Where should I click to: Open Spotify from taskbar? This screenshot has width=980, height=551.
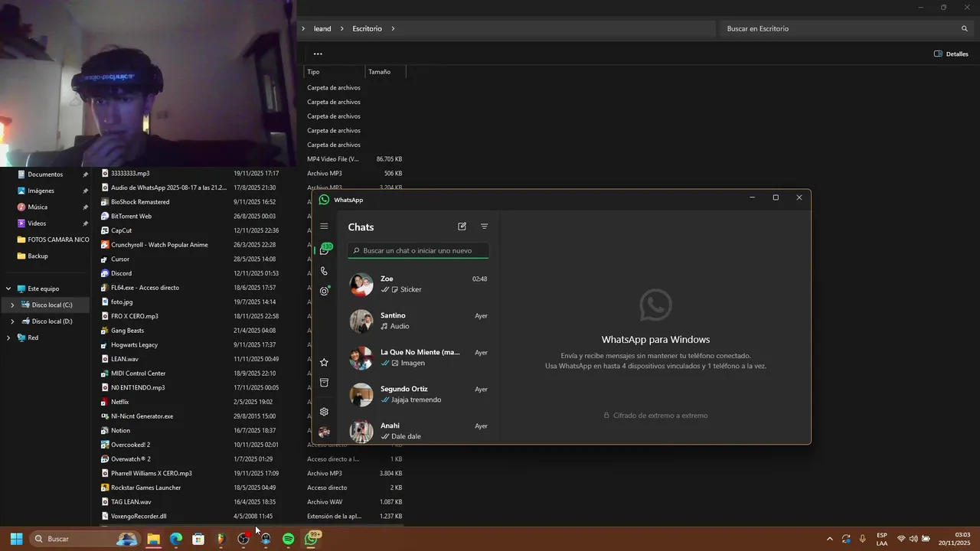click(288, 539)
